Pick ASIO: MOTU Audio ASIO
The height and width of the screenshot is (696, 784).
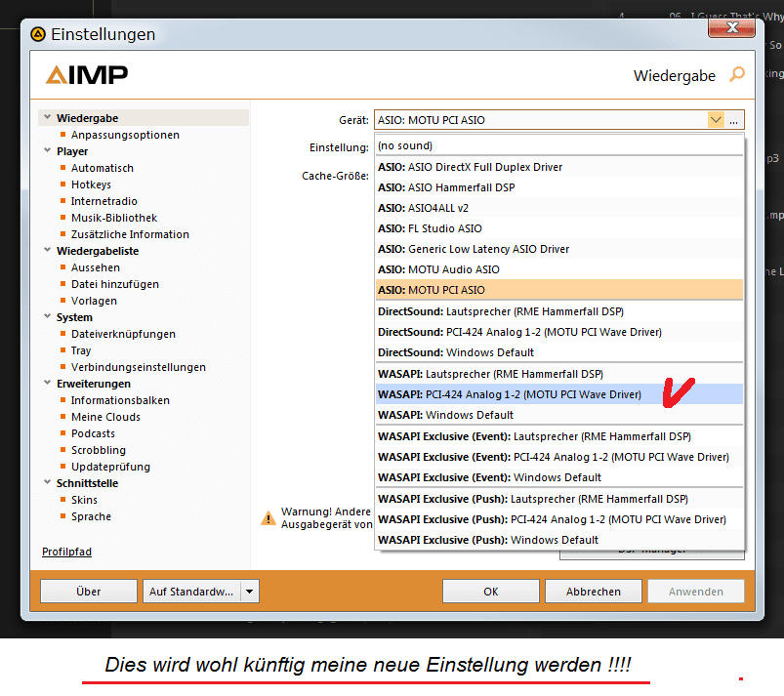click(x=559, y=269)
